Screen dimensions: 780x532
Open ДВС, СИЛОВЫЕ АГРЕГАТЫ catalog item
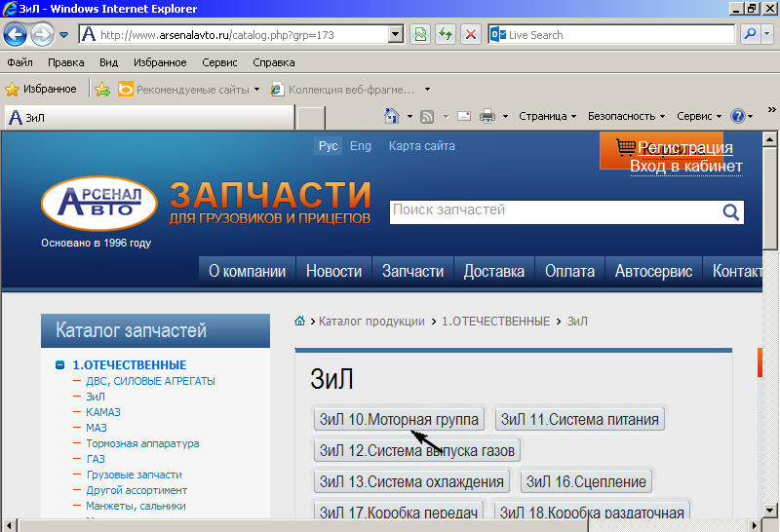click(x=150, y=381)
